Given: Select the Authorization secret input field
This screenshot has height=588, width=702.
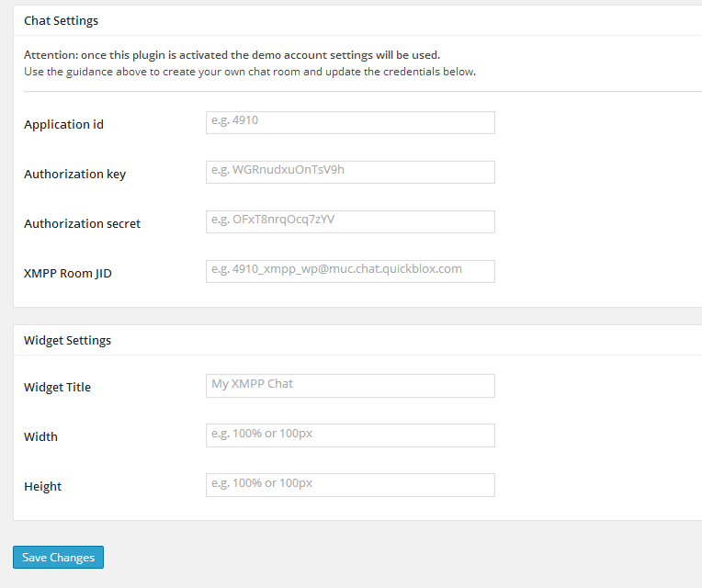Looking at the screenshot, I should click(x=350, y=221).
